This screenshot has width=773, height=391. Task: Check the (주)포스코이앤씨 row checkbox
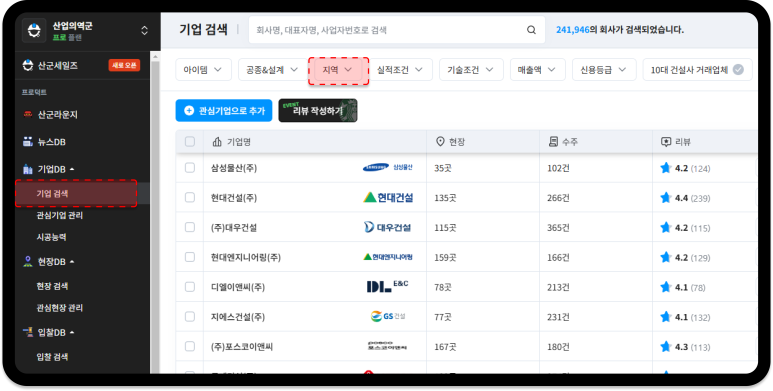[190, 347]
